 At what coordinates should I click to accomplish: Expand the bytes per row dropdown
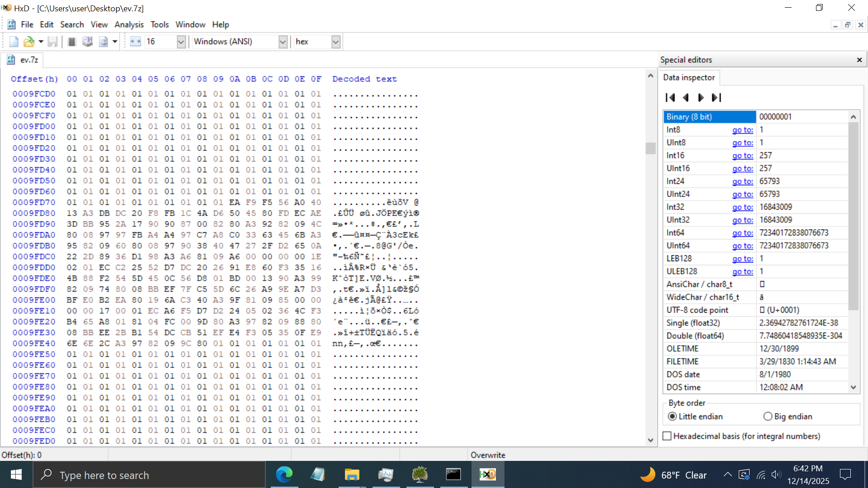(x=181, y=42)
